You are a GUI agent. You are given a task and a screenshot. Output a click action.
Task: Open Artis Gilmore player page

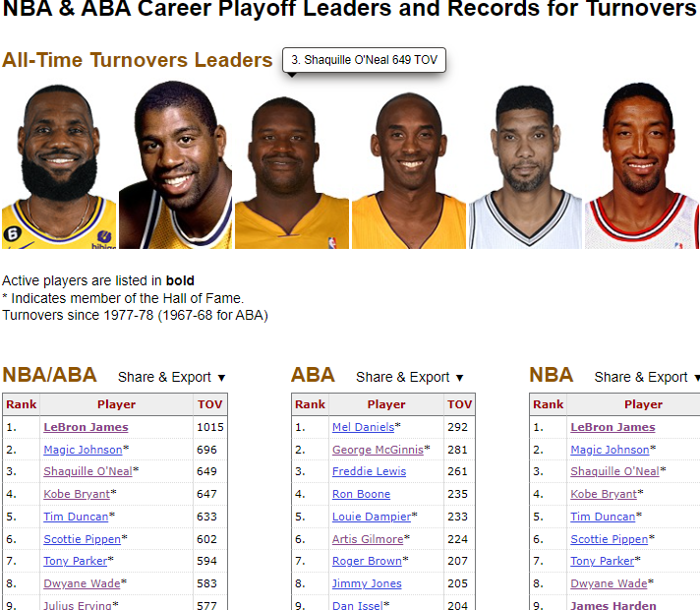point(368,539)
